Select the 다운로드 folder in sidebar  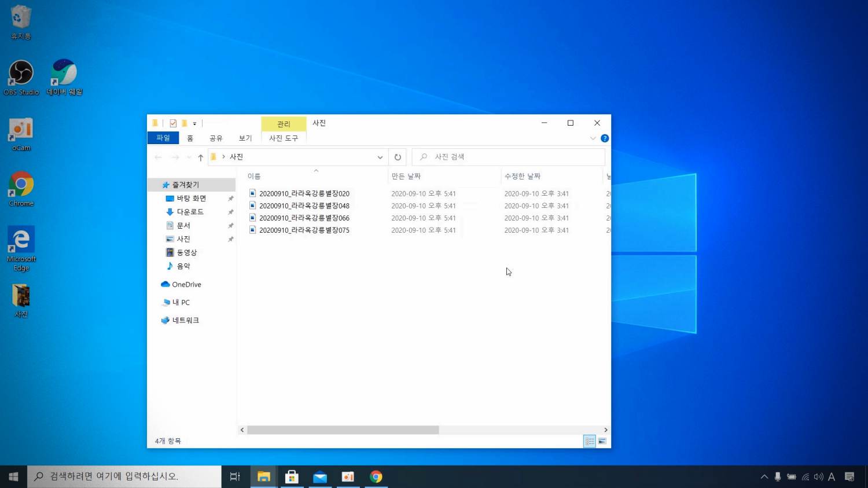190,212
